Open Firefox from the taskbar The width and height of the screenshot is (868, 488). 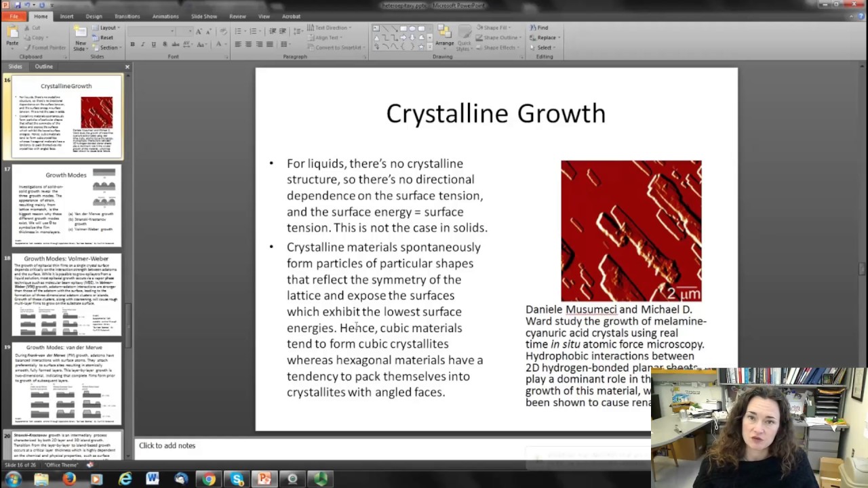click(x=68, y=479)
